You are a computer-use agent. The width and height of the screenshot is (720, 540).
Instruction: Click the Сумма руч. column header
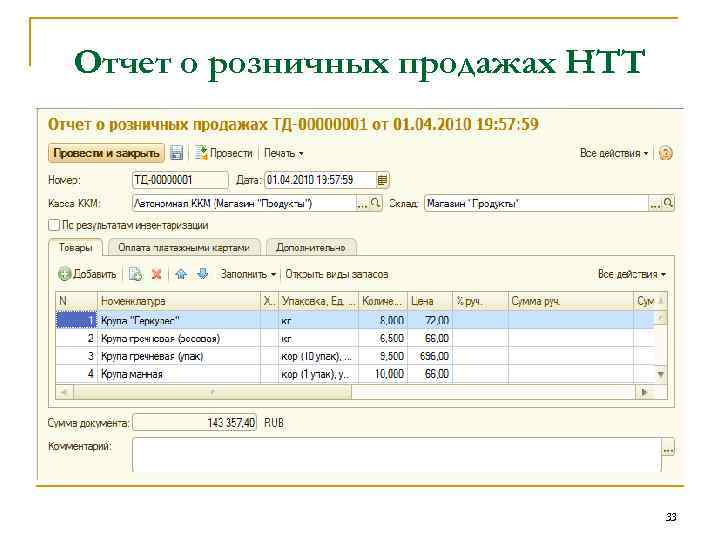tap(571, 301)
